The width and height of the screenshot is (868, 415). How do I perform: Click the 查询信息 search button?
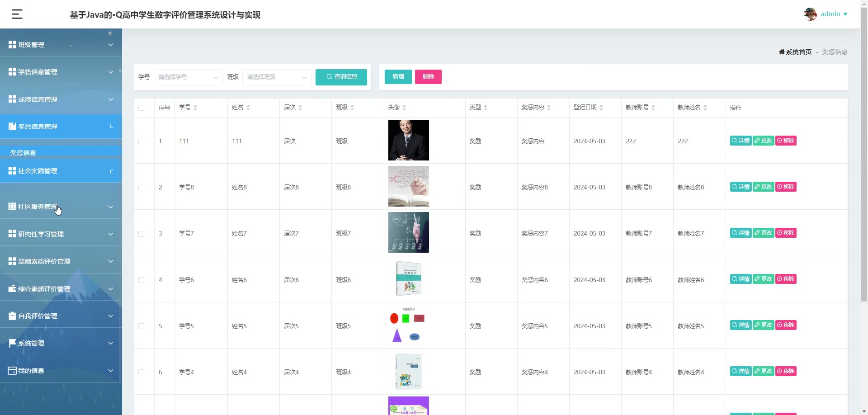click(341, 77)
